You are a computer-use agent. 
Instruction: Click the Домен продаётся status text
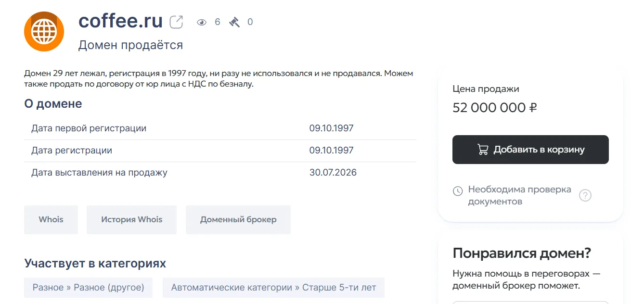(130, 45)
